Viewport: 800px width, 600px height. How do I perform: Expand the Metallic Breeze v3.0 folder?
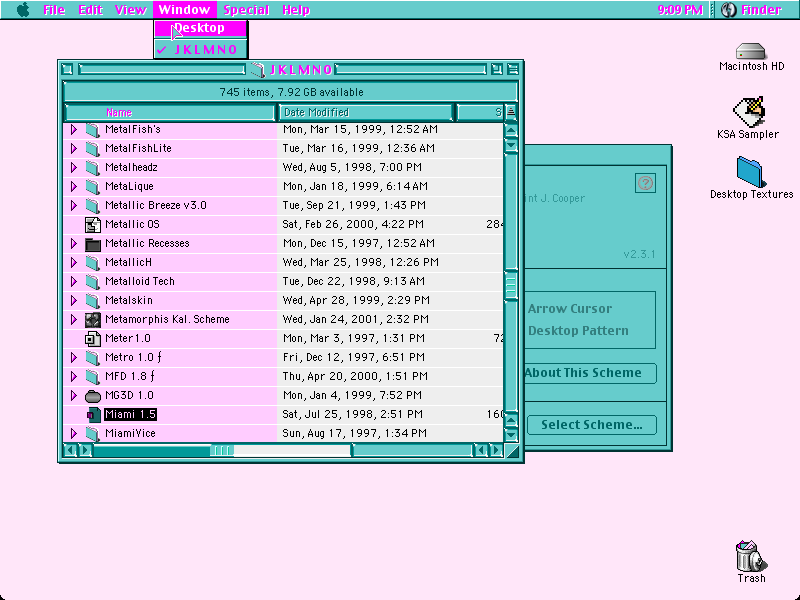tap(74, 206)
